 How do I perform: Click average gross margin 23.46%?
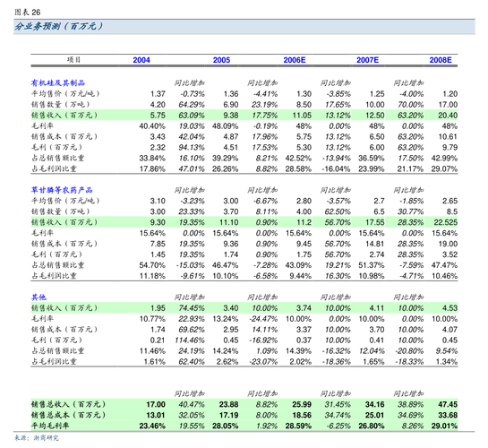click(x=152, y=426)
